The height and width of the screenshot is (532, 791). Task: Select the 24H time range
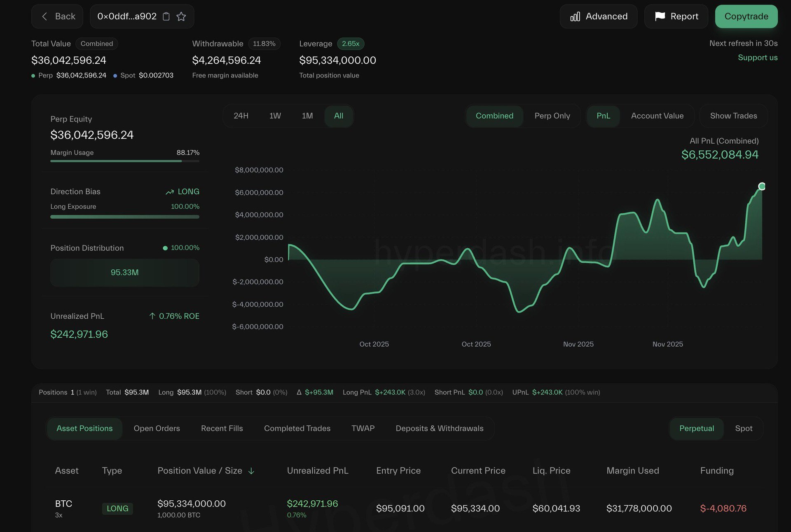tap(241, 116)
